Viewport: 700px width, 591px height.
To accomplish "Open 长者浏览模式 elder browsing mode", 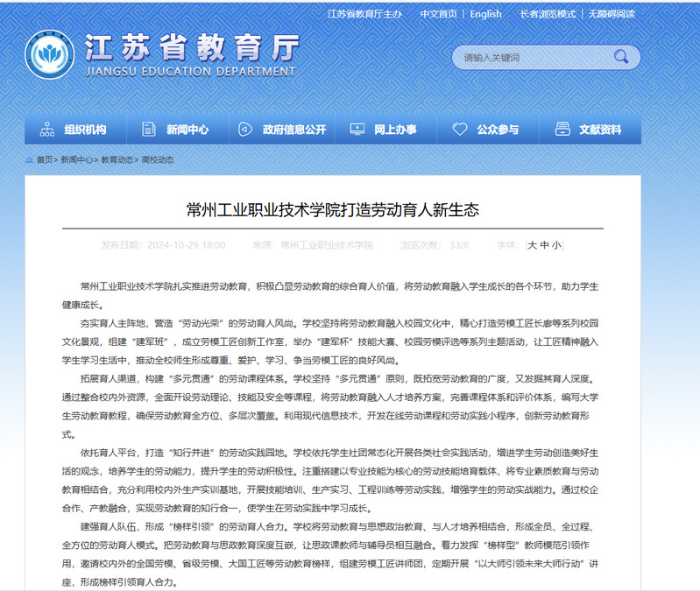I will 548,14.
